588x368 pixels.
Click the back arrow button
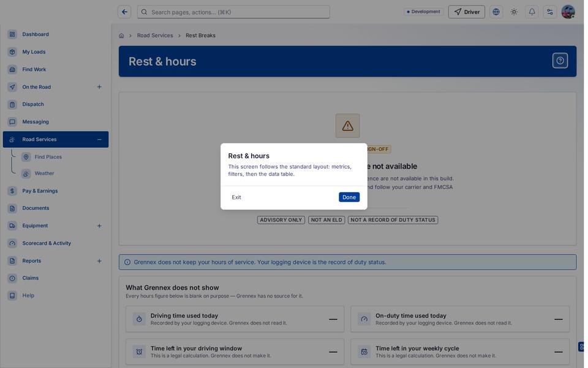pyautogui.click(x=124, y=12)
